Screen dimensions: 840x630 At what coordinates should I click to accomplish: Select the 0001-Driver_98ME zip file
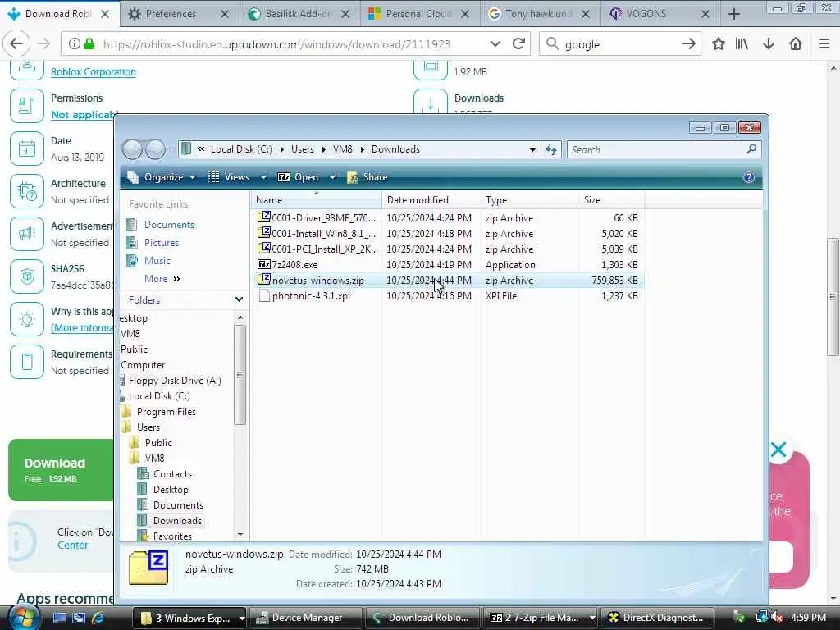pos(323,218)
